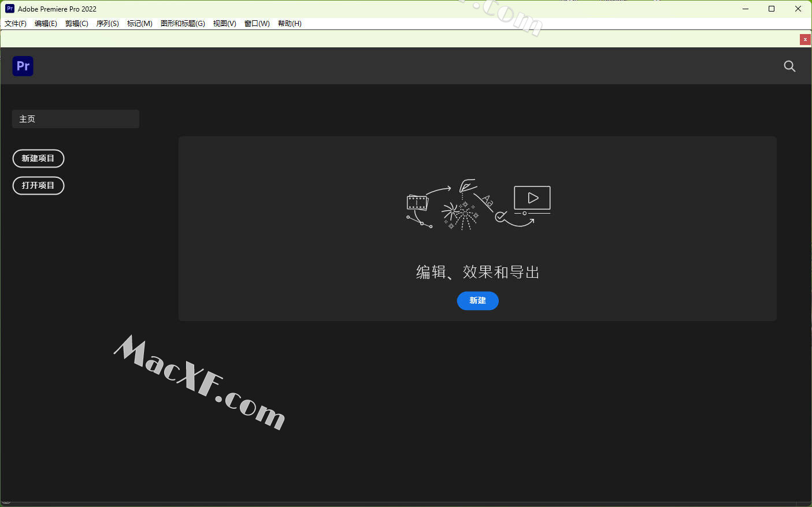The height and width of the screenshot is (507, 812).
Task: Click the Premiere Pro logo icon
Action: pyautogui.click(x=23, y=66)
